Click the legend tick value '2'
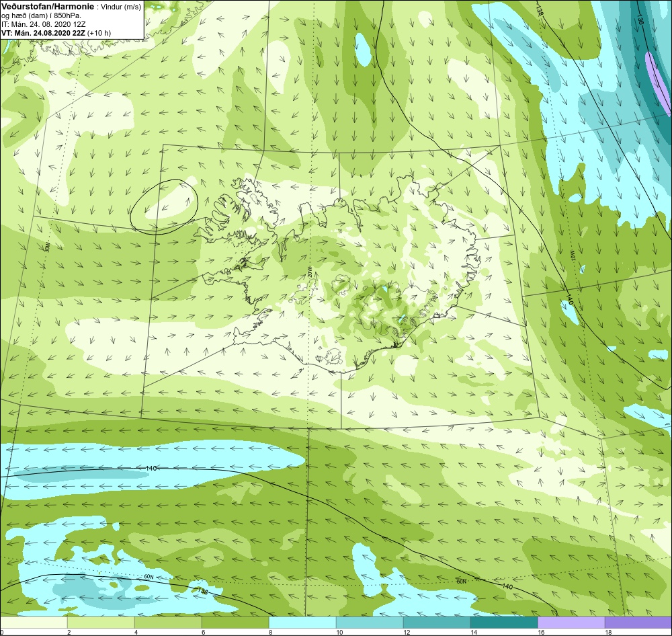Viewport: 672px width, 636px height. point(69,632)
